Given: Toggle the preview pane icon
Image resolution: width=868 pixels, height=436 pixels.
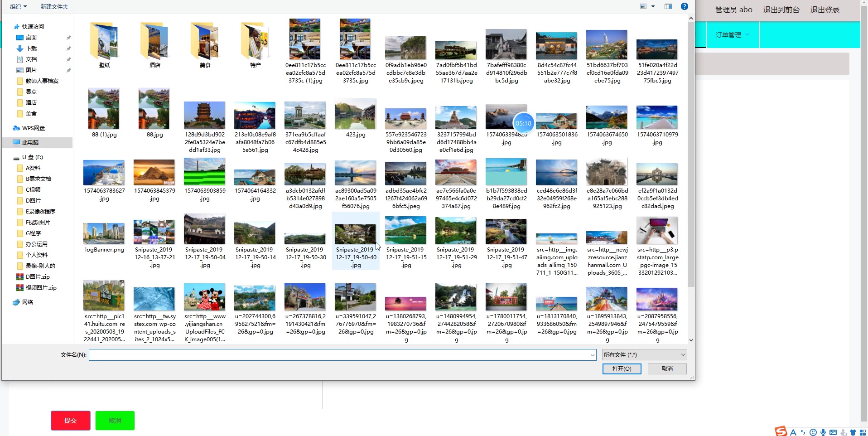Looking at the screenshot, I should [x=668, y=6].
